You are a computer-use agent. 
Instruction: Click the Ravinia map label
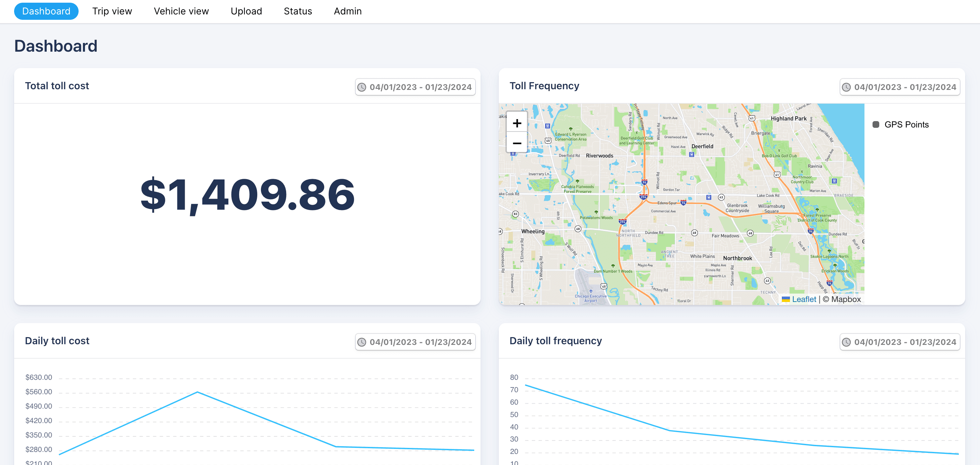[x=815, y=166]
